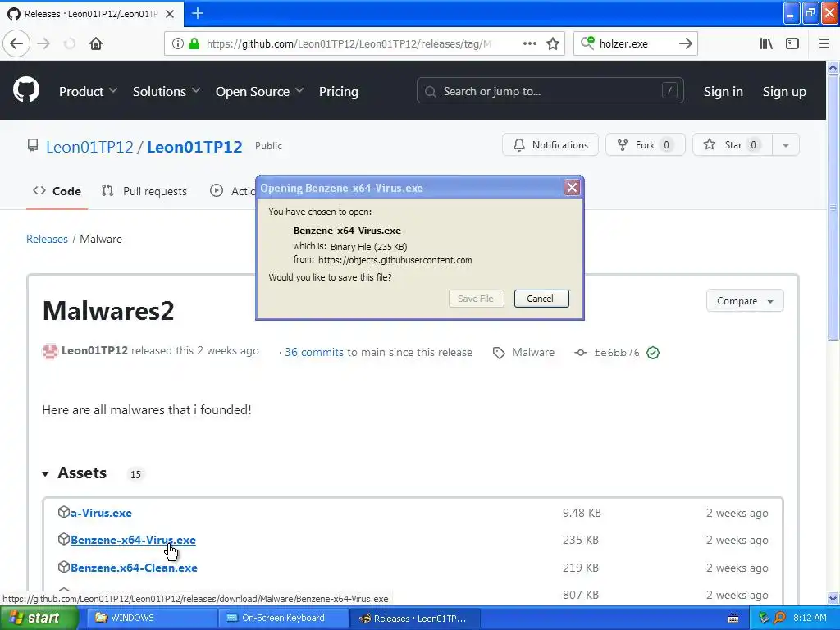Screen dimensions: 840x630
Task: Go to Releases breadcrumb link
Action: (x=47, y=239)
